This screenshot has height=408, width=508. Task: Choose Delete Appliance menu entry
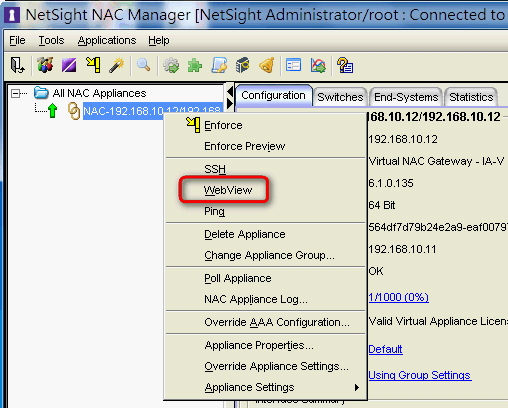pos(266,234)
